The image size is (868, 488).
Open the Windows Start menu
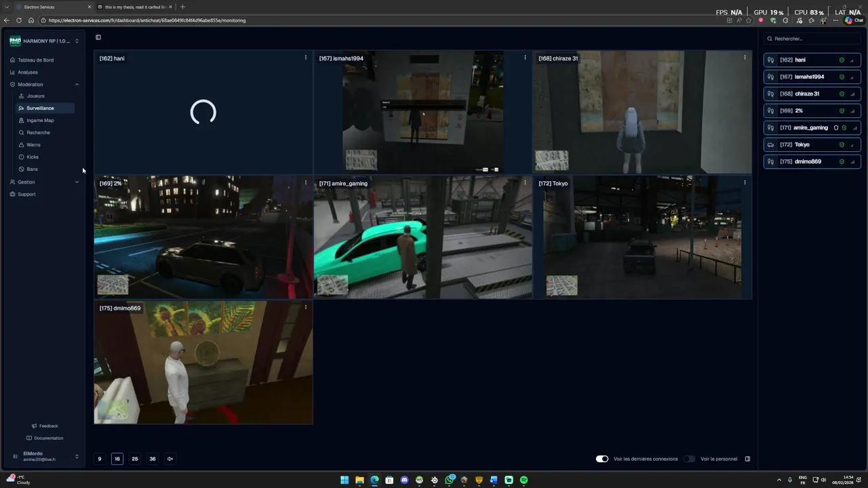[344, 480]
